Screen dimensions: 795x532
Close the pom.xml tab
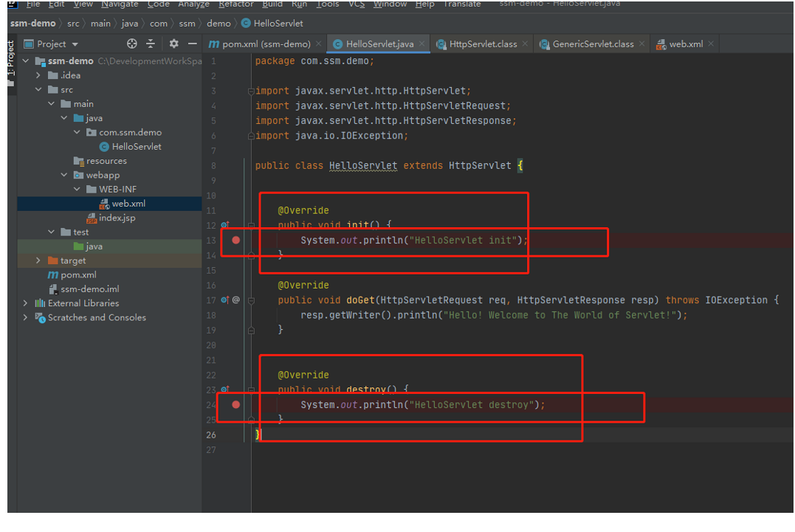(x=318, y=44)
